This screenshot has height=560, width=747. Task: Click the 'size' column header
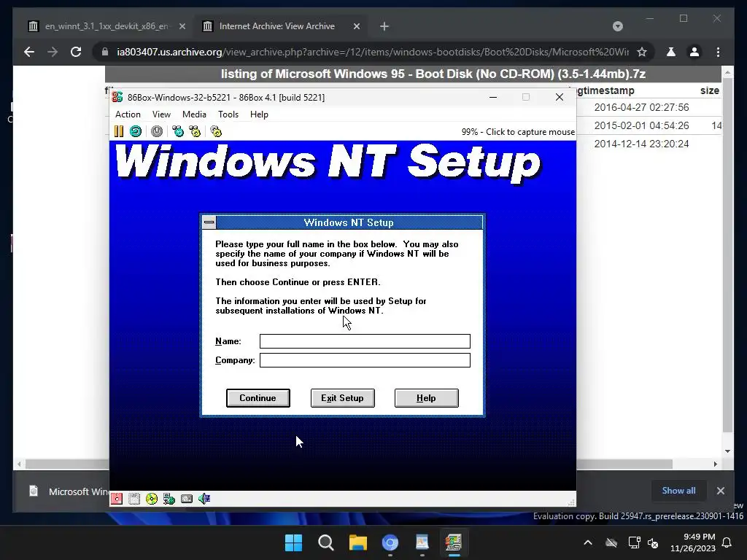coord(709,90)
